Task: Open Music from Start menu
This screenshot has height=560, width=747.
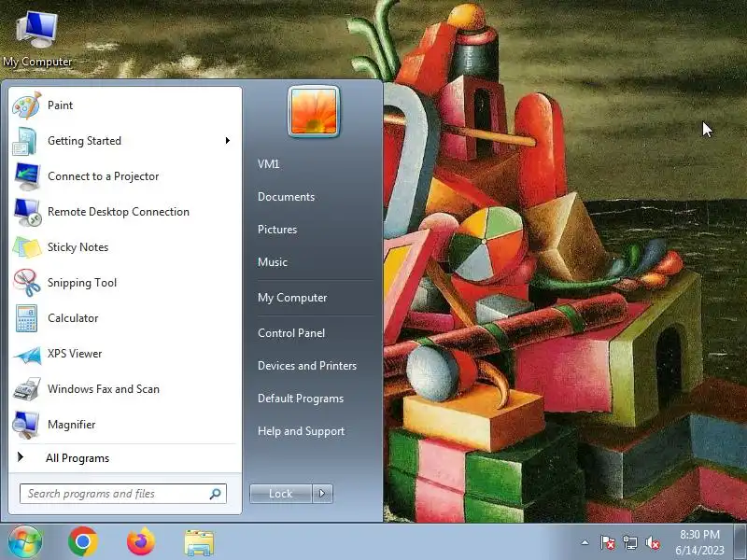Action: coord(273,262)
